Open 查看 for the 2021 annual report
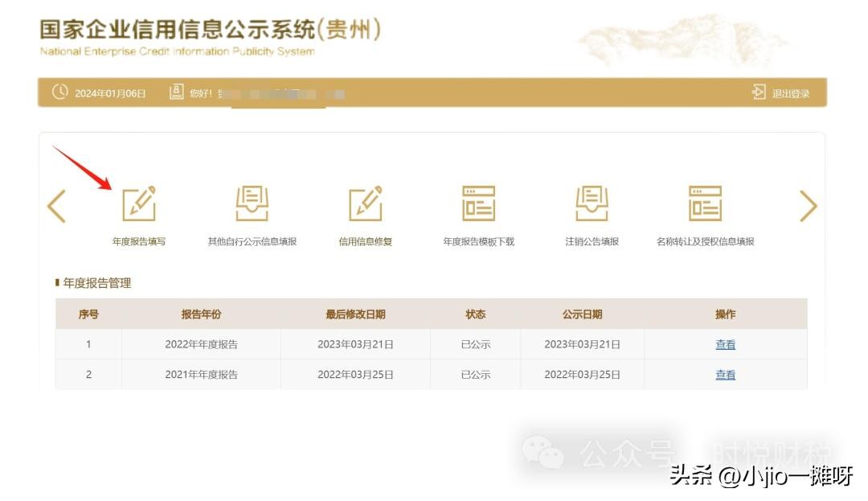 tap(725, 374)
